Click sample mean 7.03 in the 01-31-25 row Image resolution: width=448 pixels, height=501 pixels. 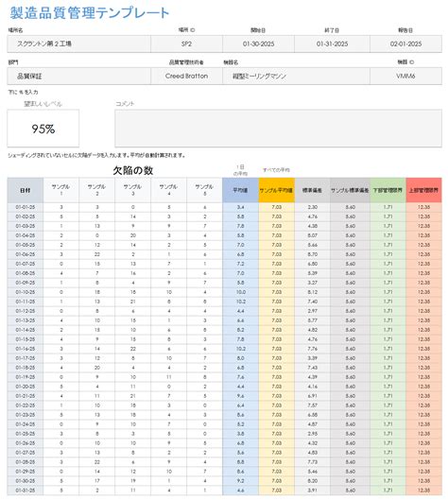[276, 491]
